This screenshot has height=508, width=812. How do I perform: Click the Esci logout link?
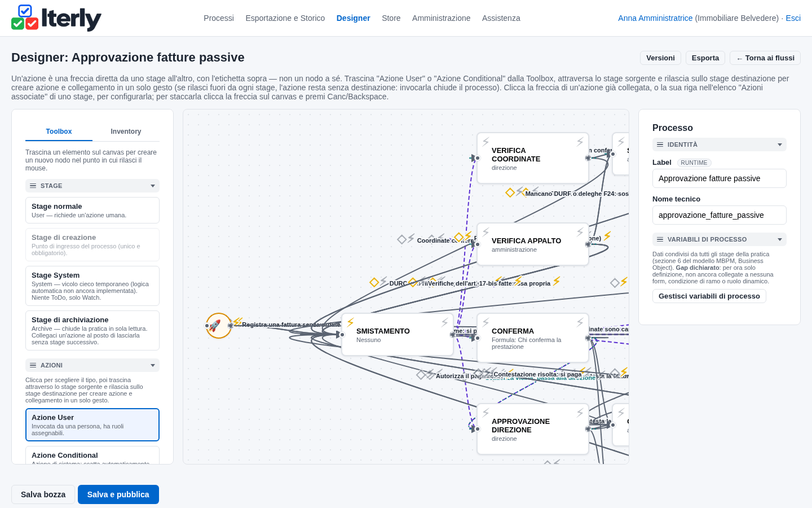pos(793,18)
